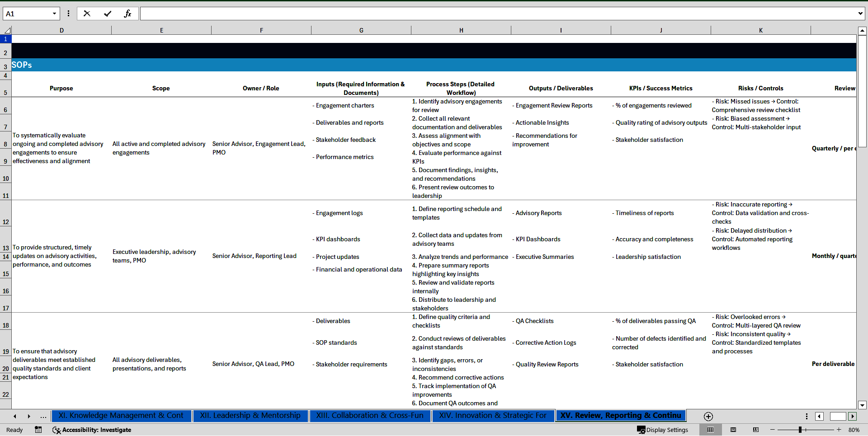Click the 80% zoom level button

pyautogui.click(x=854, y=430)
